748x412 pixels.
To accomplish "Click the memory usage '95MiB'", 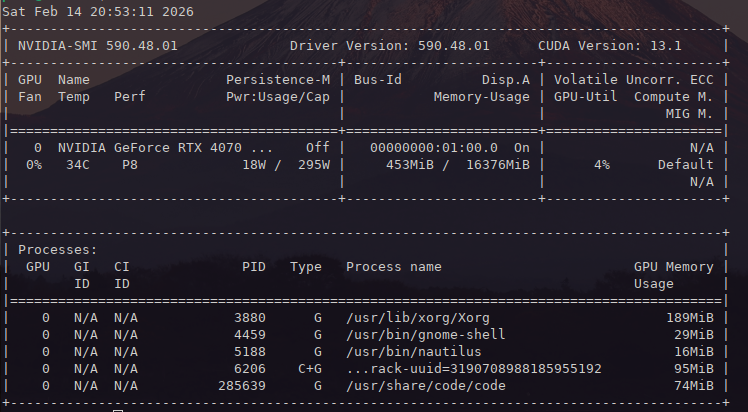I will [694, 369].
